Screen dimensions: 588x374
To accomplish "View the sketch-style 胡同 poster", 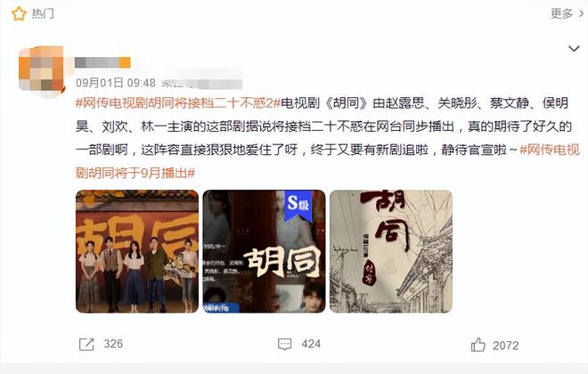I will point(391,251).
